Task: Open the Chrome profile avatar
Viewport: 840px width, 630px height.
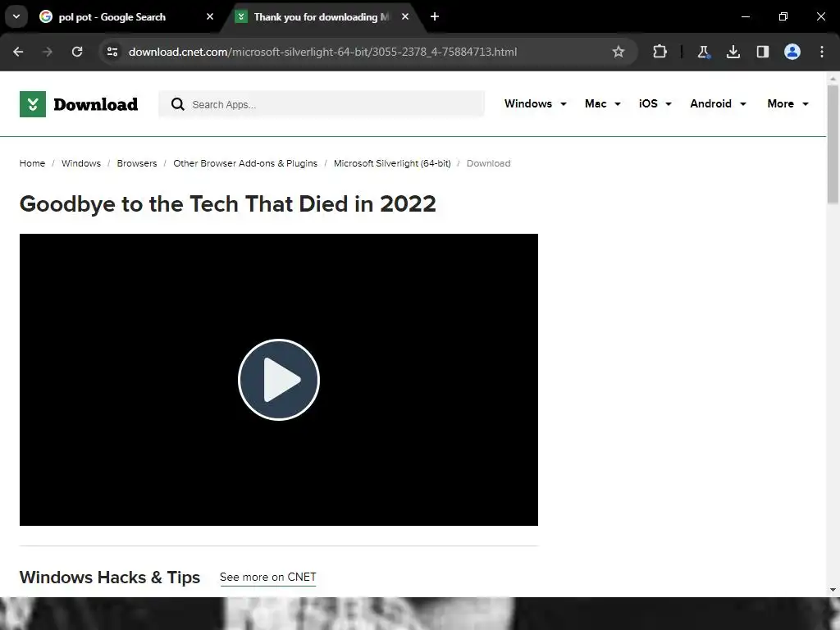Action: [x=792, y=52]
